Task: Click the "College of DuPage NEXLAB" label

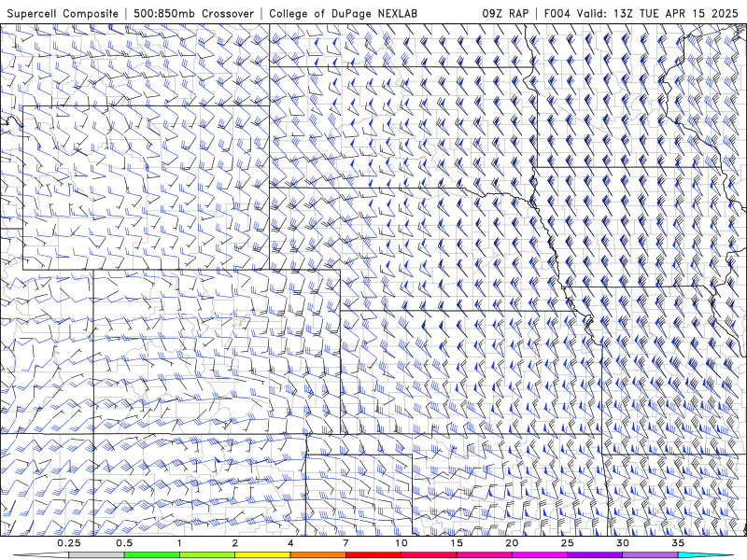Action: point(343,13)
